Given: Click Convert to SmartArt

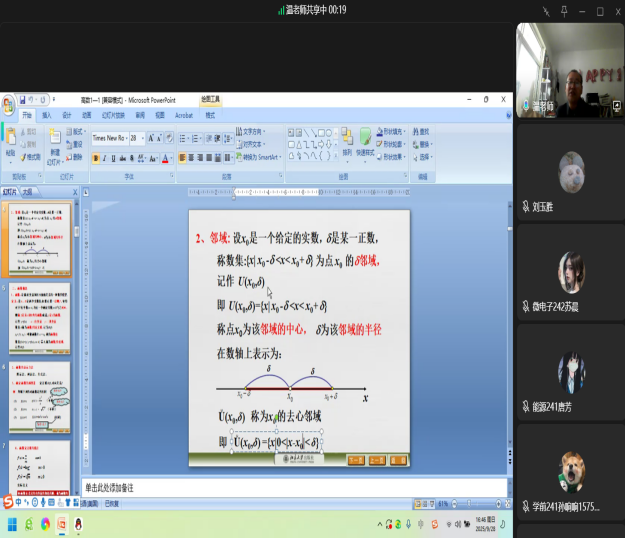Looking at the screenshot, I should tap(262, 157).
